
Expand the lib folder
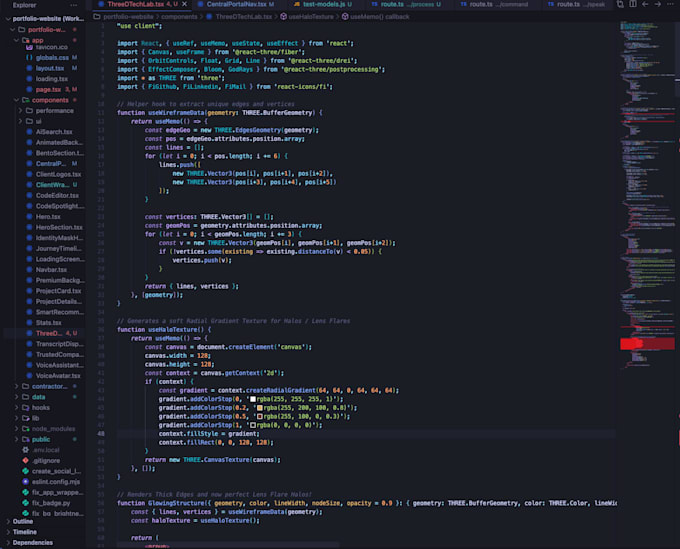tap(16, 418)
